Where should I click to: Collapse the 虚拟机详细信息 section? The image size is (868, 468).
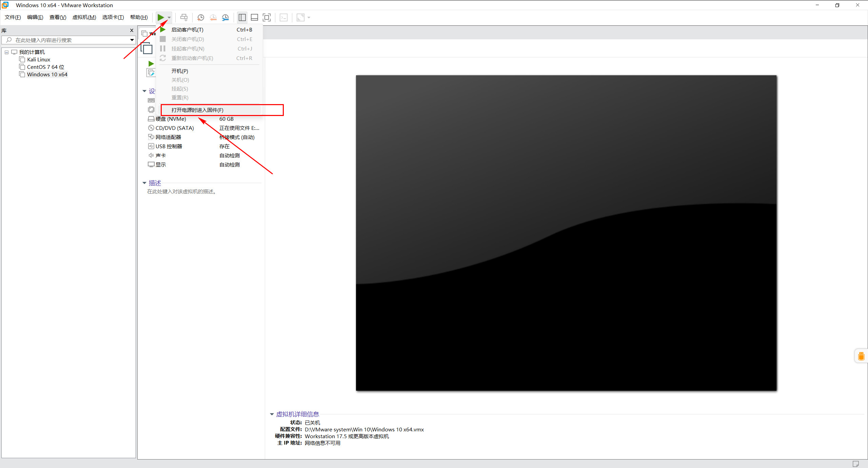(272, 414)
